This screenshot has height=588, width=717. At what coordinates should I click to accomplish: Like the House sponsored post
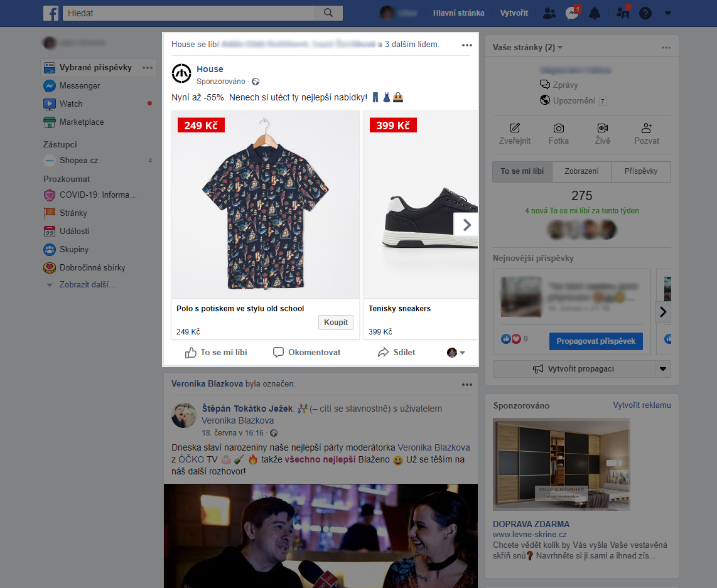(216, 352)
